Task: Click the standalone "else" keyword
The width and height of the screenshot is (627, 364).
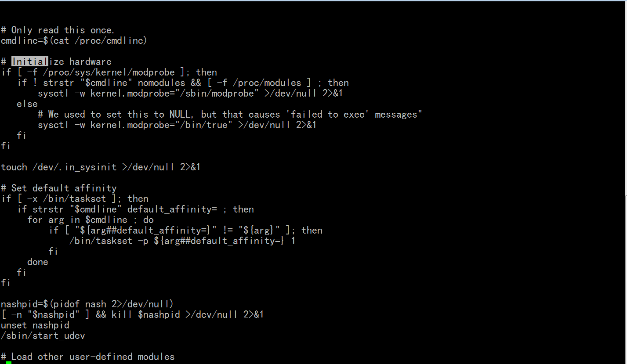Action: click(27, 104)
